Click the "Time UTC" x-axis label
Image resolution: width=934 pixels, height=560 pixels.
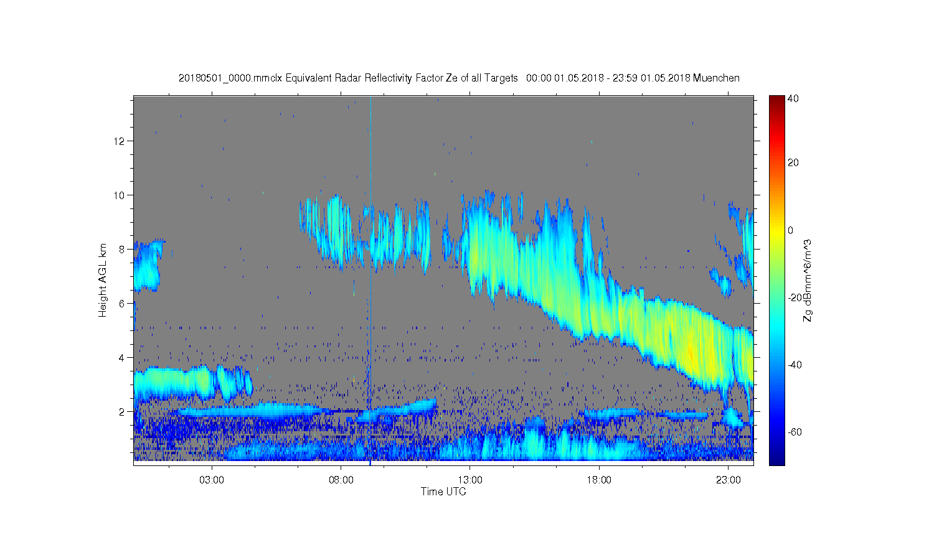pos(443,492)
